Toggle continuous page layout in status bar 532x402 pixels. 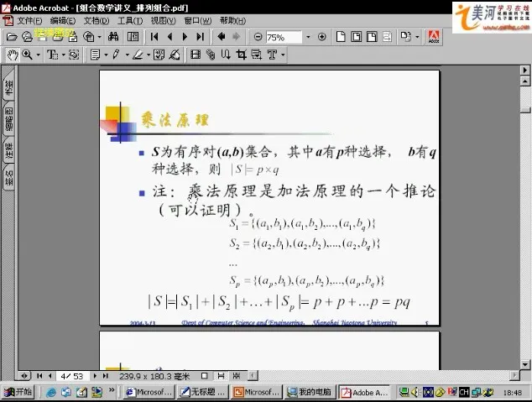pos(221,376)
